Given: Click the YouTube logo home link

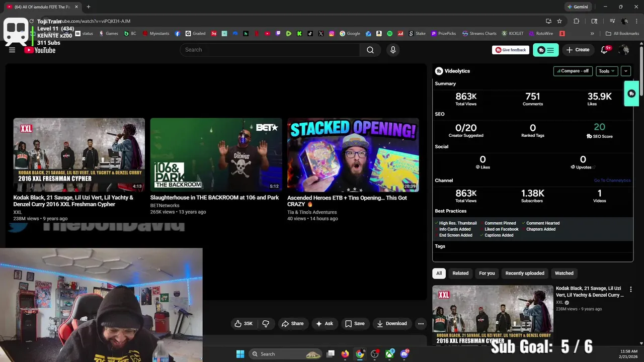Looking at the screenshot, I should coord(40,50).
